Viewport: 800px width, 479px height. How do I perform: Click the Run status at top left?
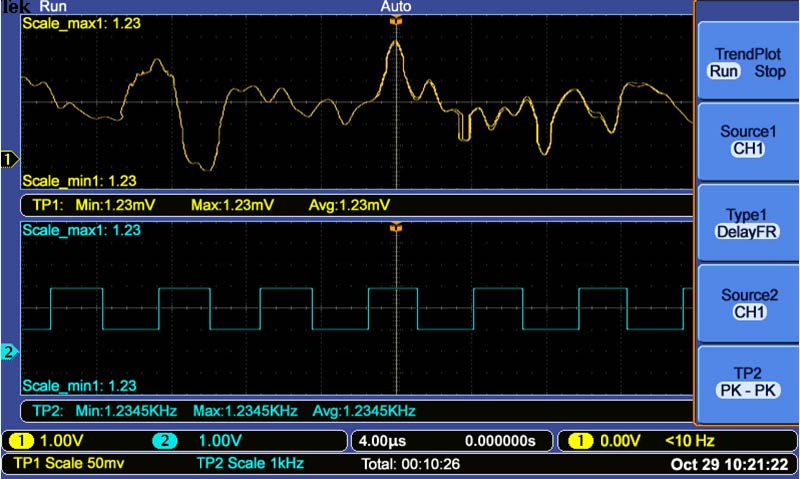click(52, 6)
